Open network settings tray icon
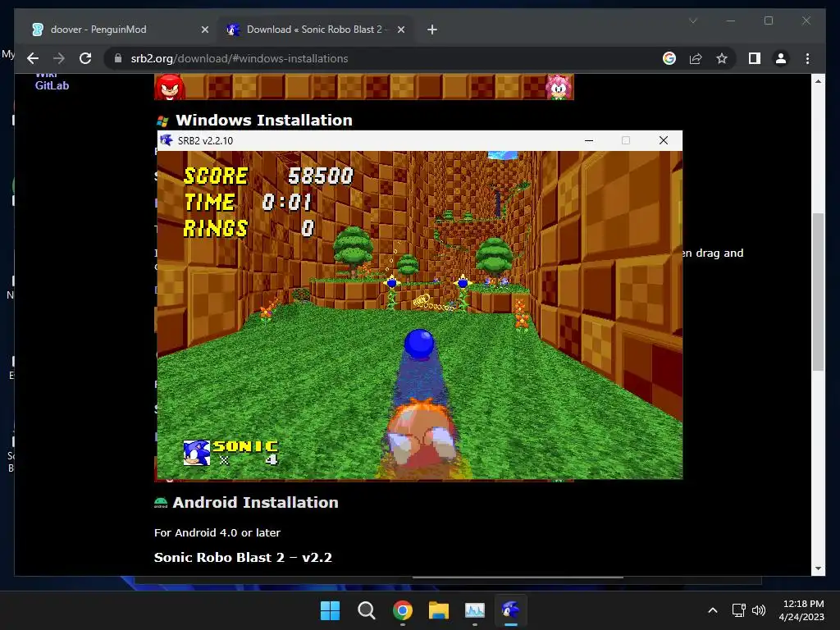 [739, 610]
